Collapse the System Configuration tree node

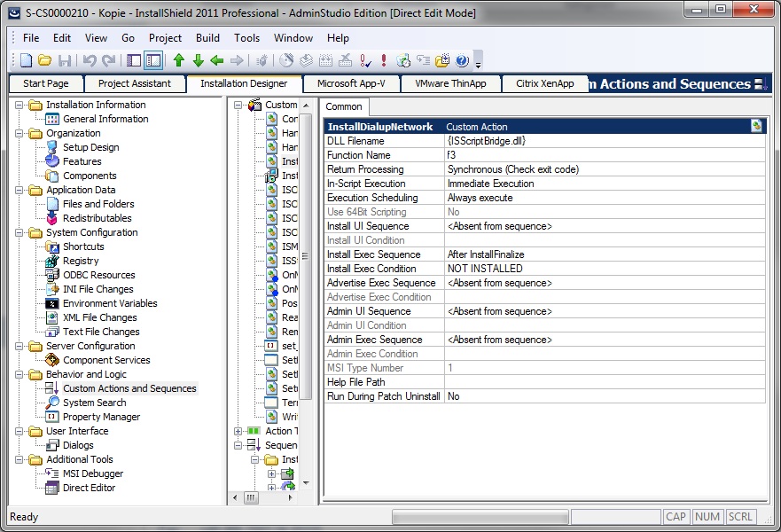pos(18,232)
